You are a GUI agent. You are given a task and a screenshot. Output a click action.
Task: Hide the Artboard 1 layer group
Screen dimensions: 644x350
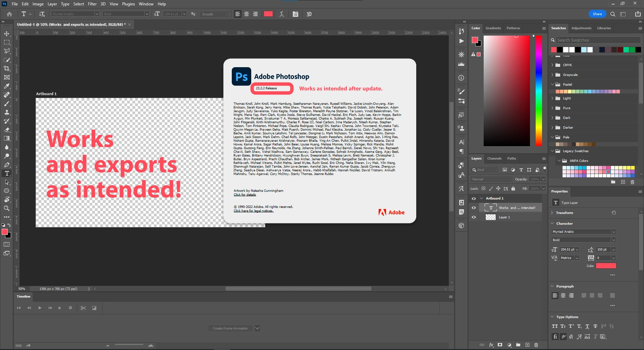474,198
